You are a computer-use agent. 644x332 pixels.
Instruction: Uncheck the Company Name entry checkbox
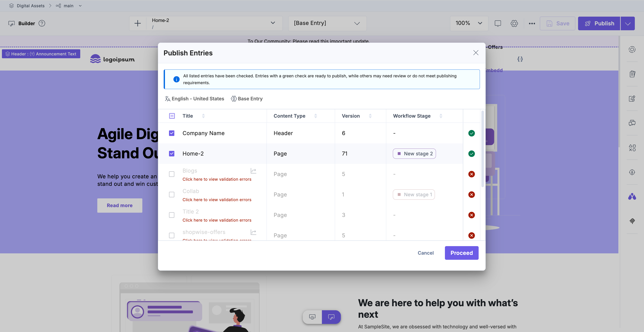tap(172, 133)
